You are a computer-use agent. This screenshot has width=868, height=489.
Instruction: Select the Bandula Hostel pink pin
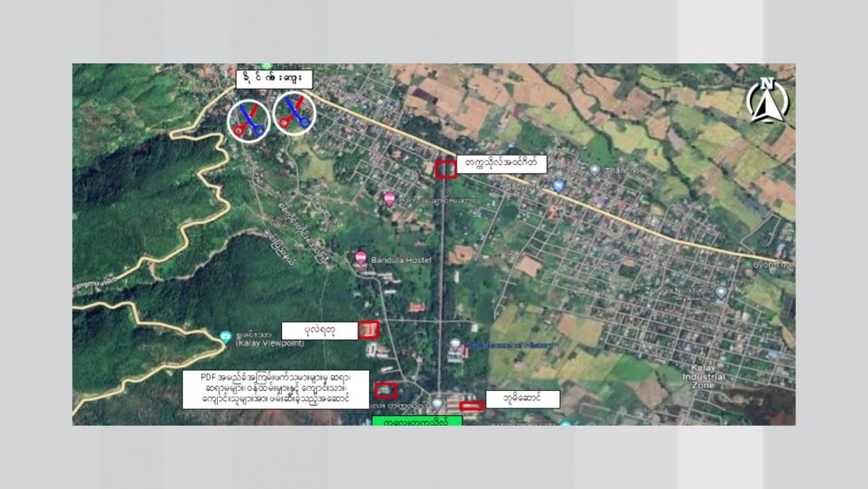coord(361,258)
